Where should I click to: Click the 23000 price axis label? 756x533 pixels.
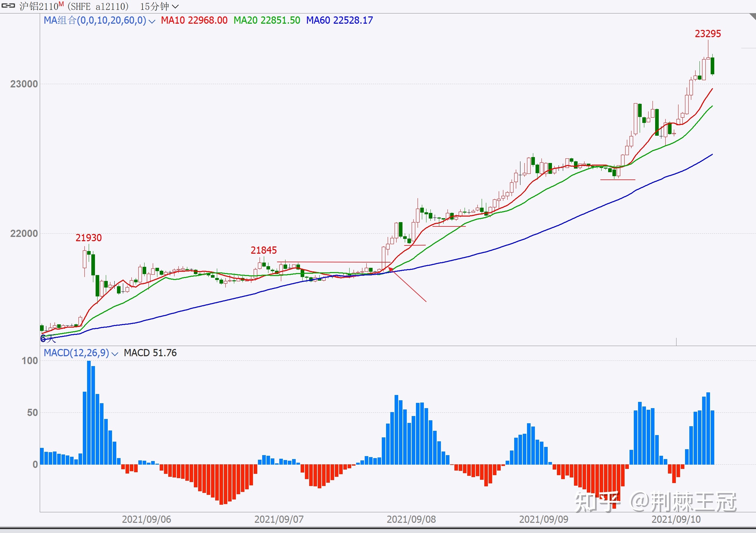pos(24,84)
